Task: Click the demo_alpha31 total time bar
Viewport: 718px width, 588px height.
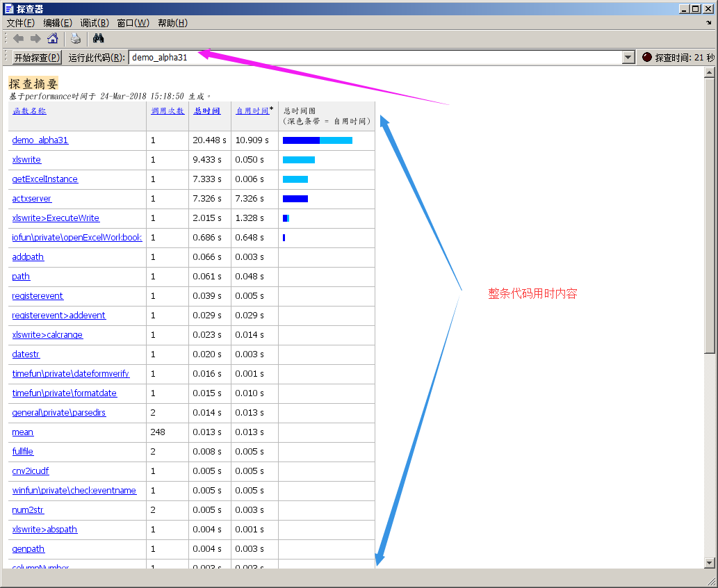Action: click(317, 140)
